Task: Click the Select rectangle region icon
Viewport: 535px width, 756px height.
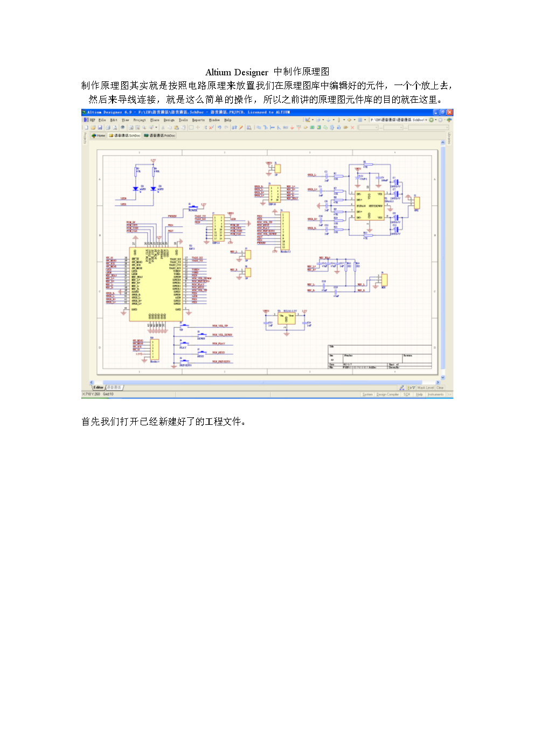Action: click(191, 128)
